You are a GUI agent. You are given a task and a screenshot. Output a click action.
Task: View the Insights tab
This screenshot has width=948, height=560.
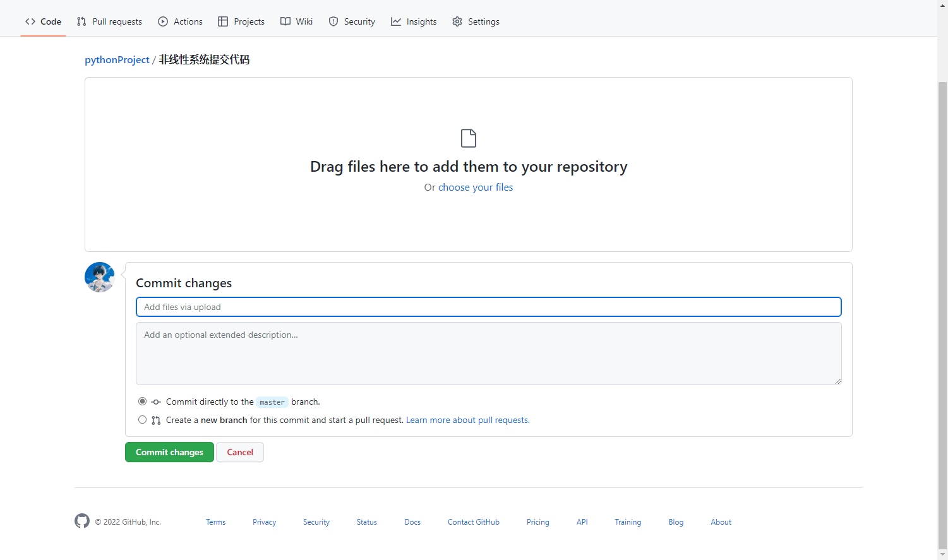coord(414,21)
